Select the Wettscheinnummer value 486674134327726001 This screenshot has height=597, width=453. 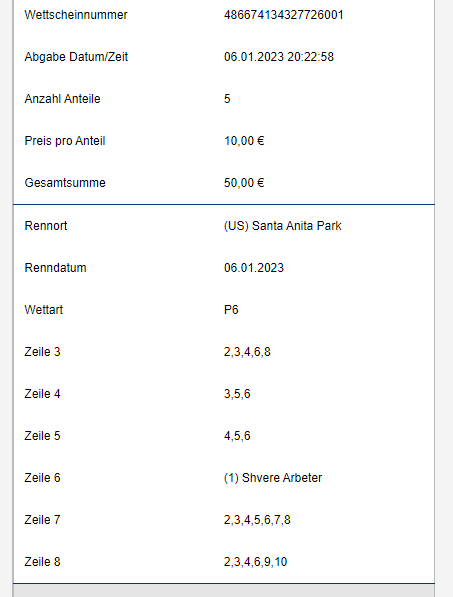284,15
